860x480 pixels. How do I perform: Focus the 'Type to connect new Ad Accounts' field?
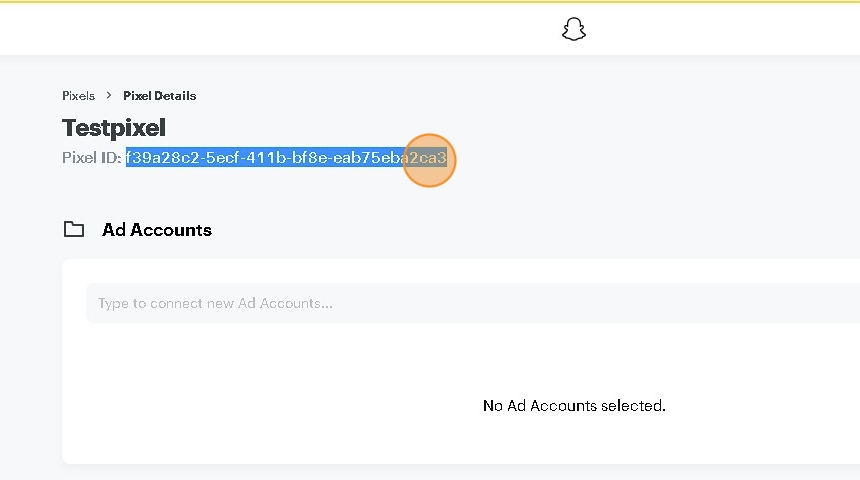[473, 303]
